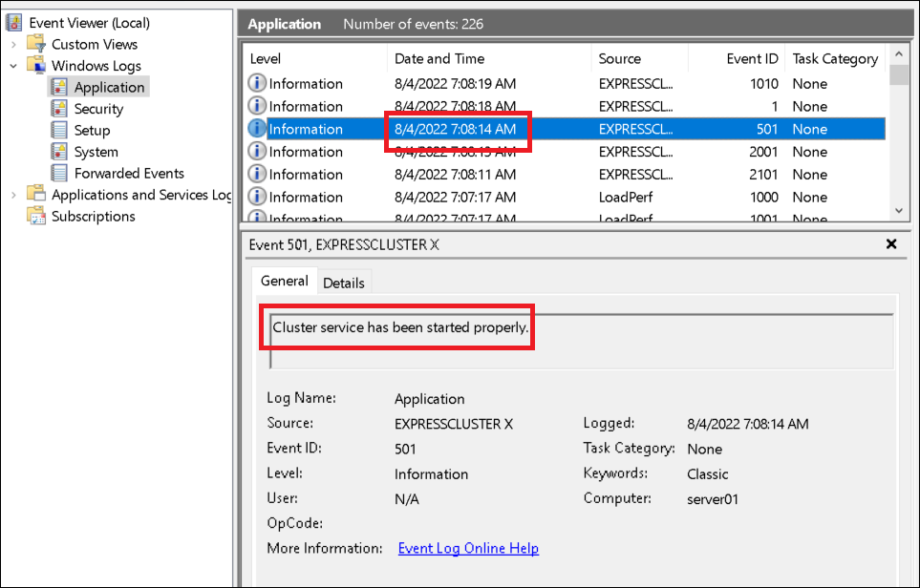Sort events by the Source column
920x588 pixels.
(621, 58)
